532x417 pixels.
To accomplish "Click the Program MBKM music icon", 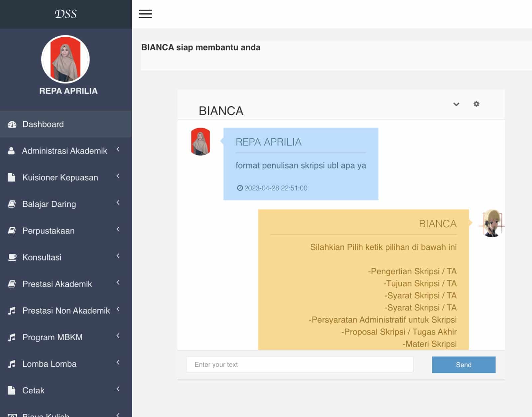I will (x=12, y=337).
